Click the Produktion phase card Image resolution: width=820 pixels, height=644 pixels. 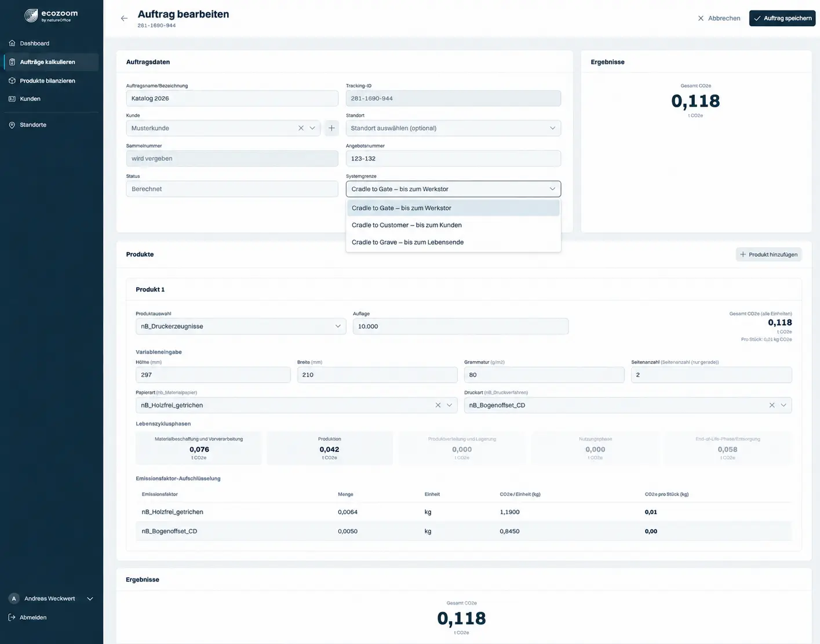[329, 448]
